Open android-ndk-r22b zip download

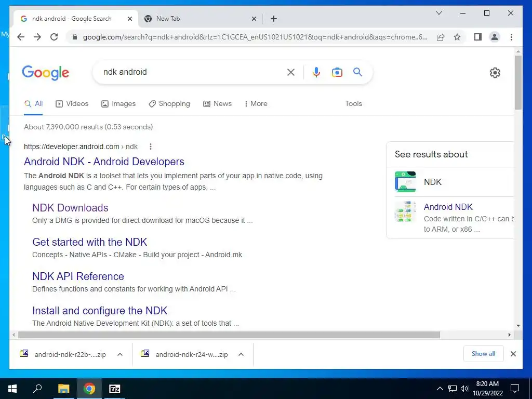pyautogui.click(x=63, y=354)
